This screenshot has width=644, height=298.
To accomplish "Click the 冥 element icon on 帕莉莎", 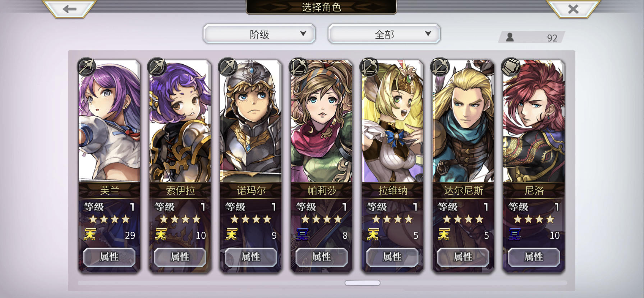I will pos(302,235).
